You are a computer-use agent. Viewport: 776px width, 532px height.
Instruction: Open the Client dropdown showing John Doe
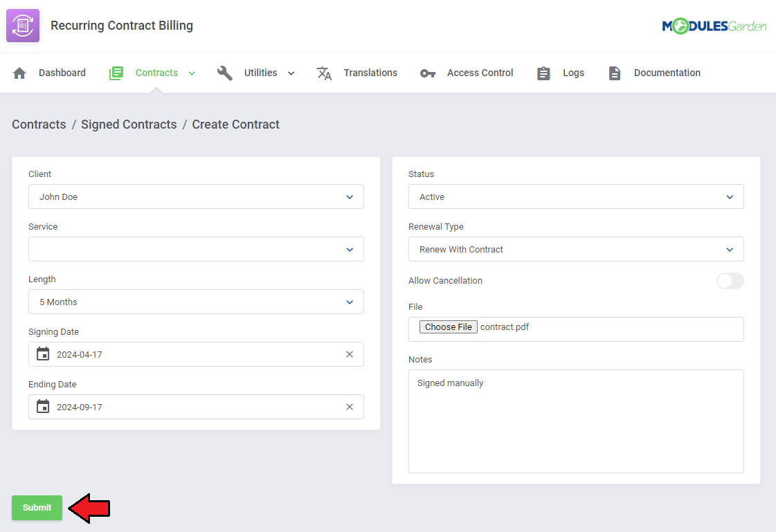point(196,196)
